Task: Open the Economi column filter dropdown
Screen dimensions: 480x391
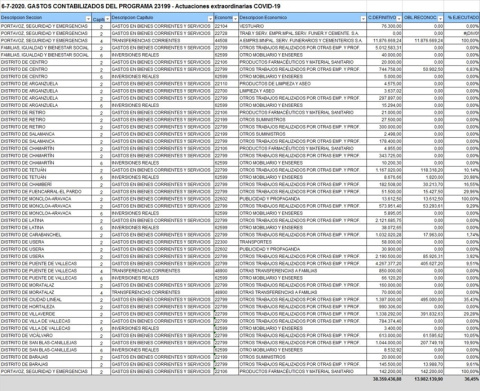Action: pos(235,19)
